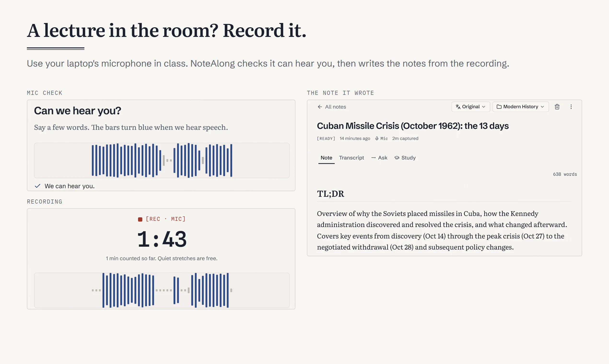Viewport: 609px width, 364px height.
Task: Click the microphone icon in note metadata
Action: pyautogui.click(x=377, y=138)
